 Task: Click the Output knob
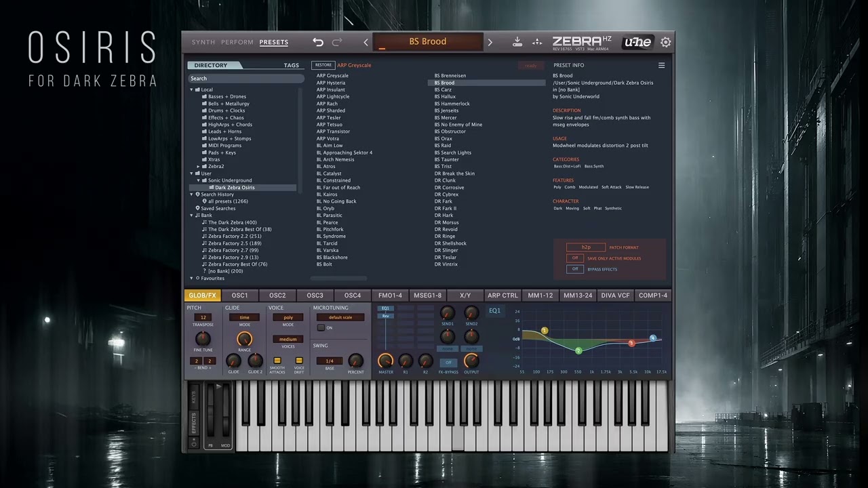click(x=471, y=361)
